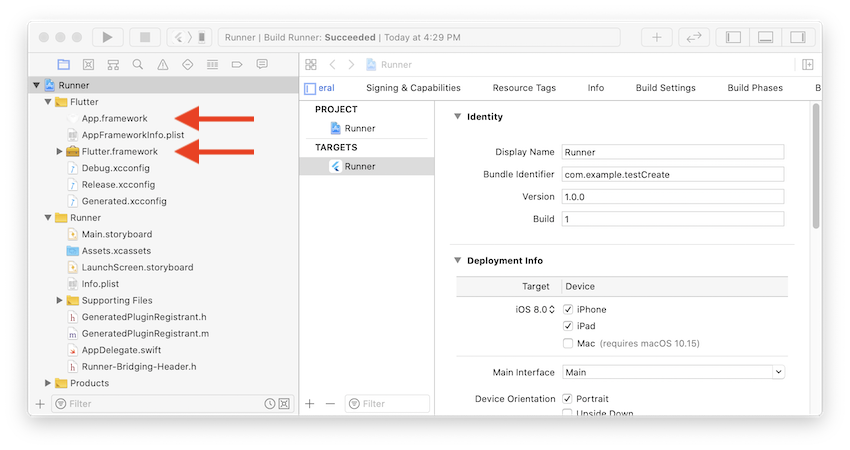Image resolution: width=850 pixels, height=450 pixels.
Task: Uncheck the iPad device checkbox
Action: point(568,326)
